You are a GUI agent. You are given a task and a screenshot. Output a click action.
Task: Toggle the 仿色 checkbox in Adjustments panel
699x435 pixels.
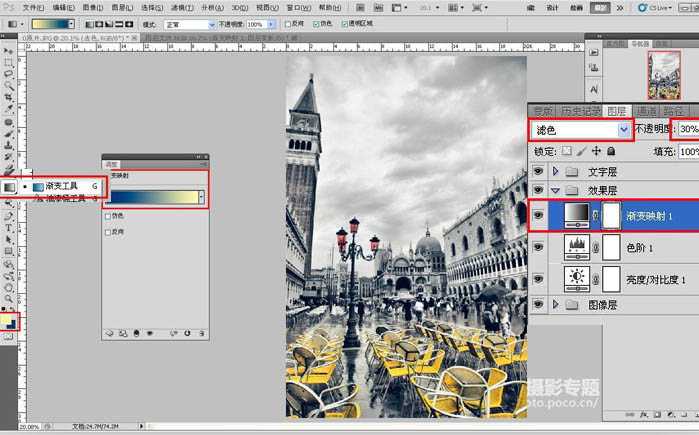point(108,215)
